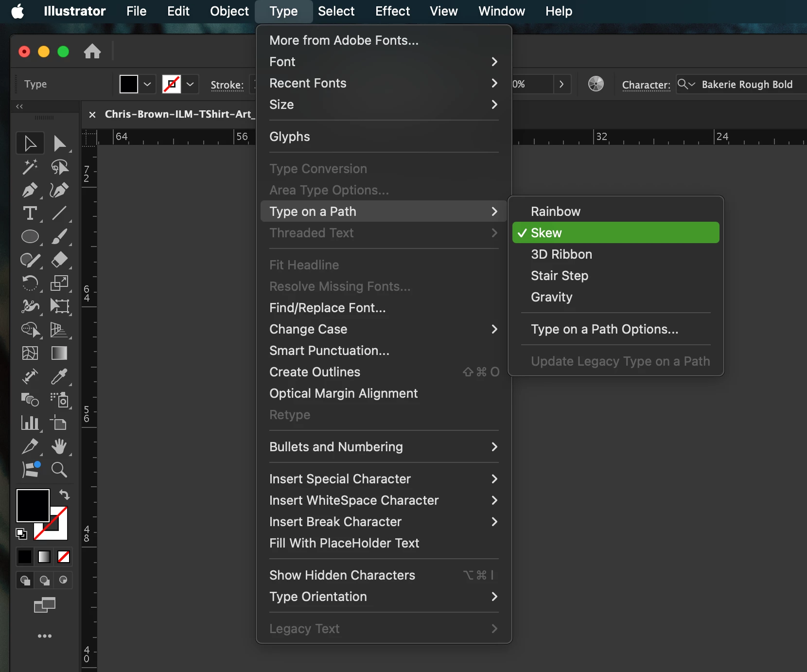This screenshot has width=807, height=672.
Task: Expand Bullets and Numbering submenu
Action: click(384, 447)
